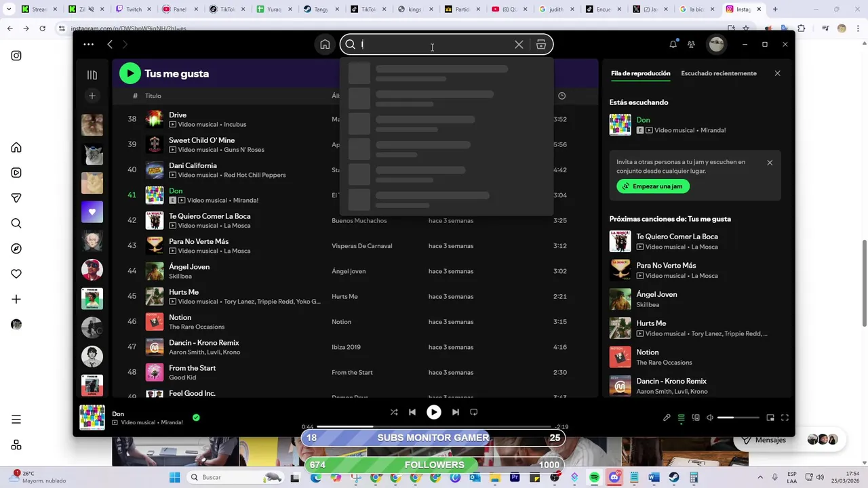Expand Your Library sidebar icon

(92, 75)
